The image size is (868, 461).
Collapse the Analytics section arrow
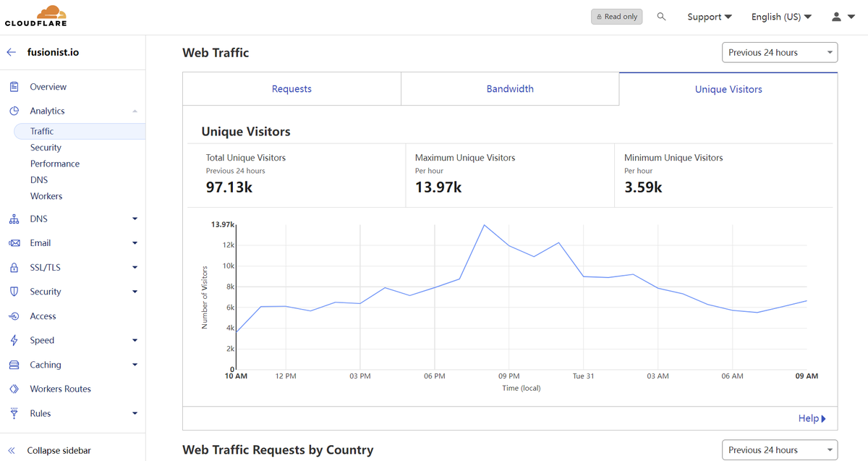[135, 111]
